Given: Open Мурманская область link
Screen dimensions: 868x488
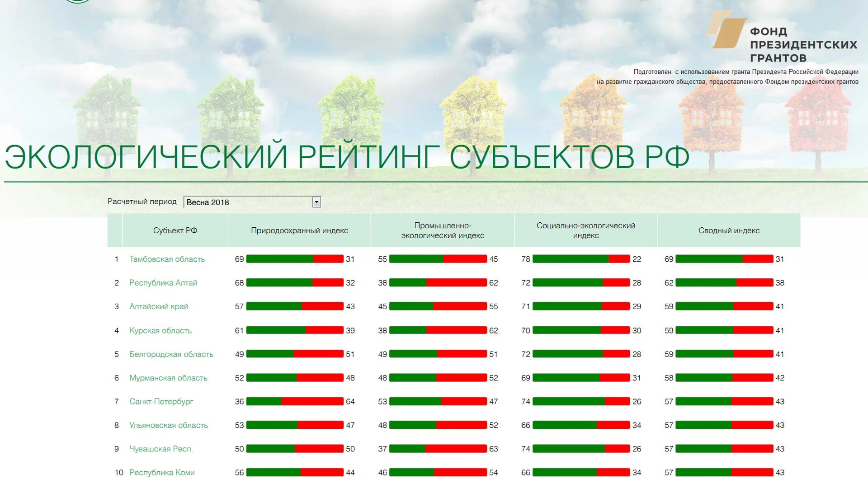Looking at the screenshot, I should 168,378.
